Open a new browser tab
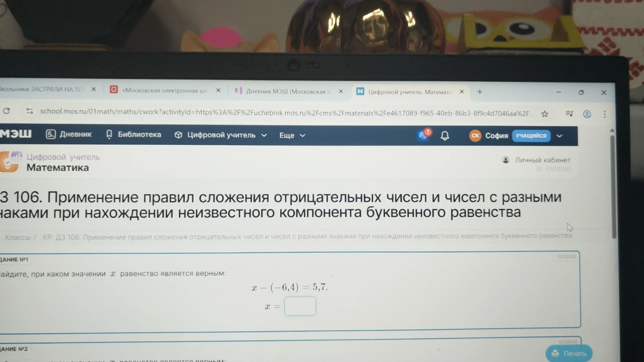The width and height of the screenshot is (644, 362). pos(480,92)
